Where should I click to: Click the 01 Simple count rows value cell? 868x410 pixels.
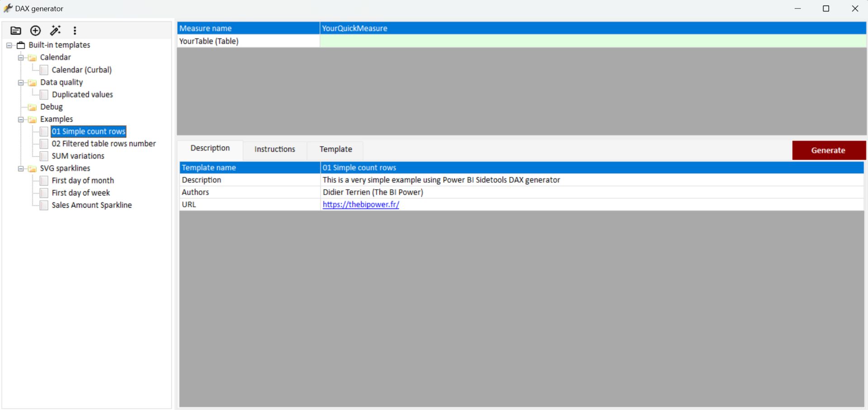pyautogui.click(x=592, y=167)
